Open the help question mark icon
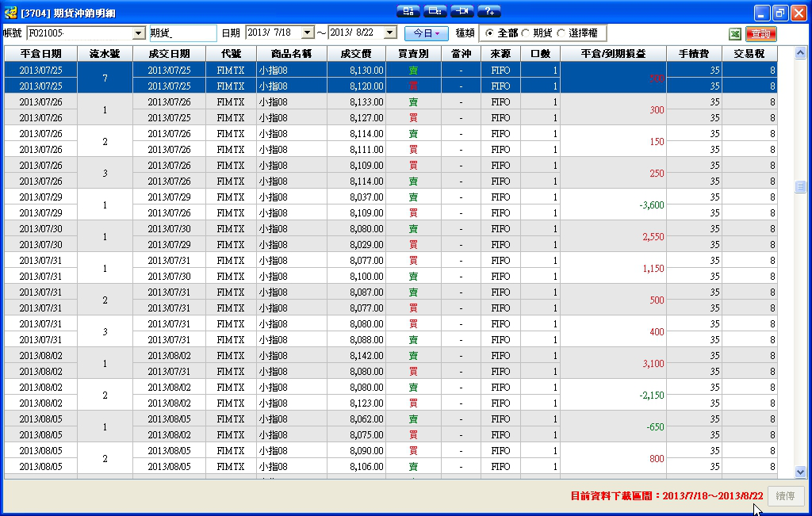The height and width of the screenshot is (516, 812). [488, 11]
